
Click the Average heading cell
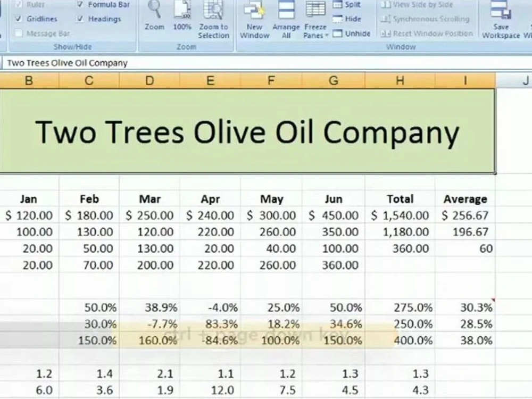(x=465, y=199)
